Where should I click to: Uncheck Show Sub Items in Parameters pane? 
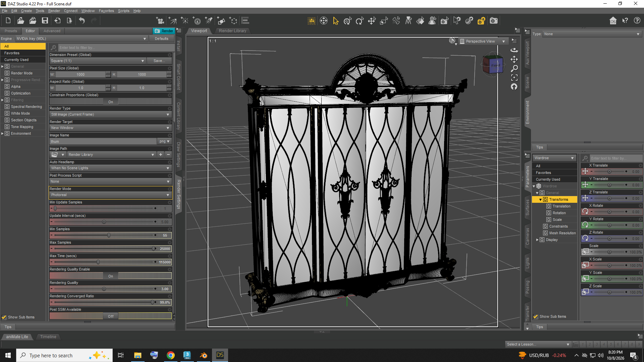(x=536, y=316)
